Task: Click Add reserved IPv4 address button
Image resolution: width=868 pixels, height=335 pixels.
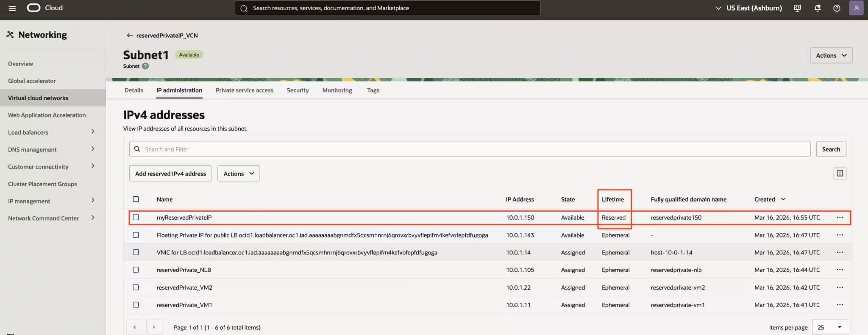Action: [x=170, y=173]
